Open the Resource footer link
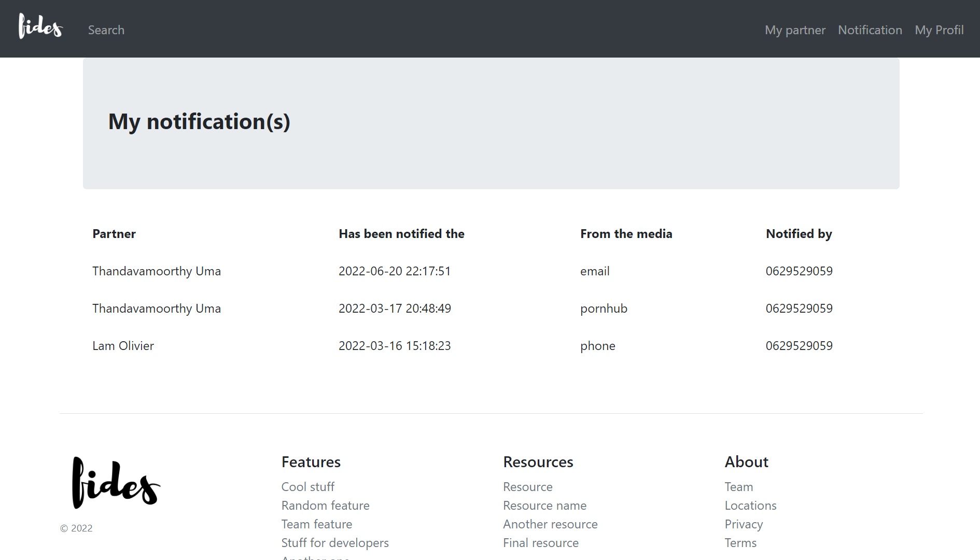Viewport: 980px width, 560px height. 527,487
